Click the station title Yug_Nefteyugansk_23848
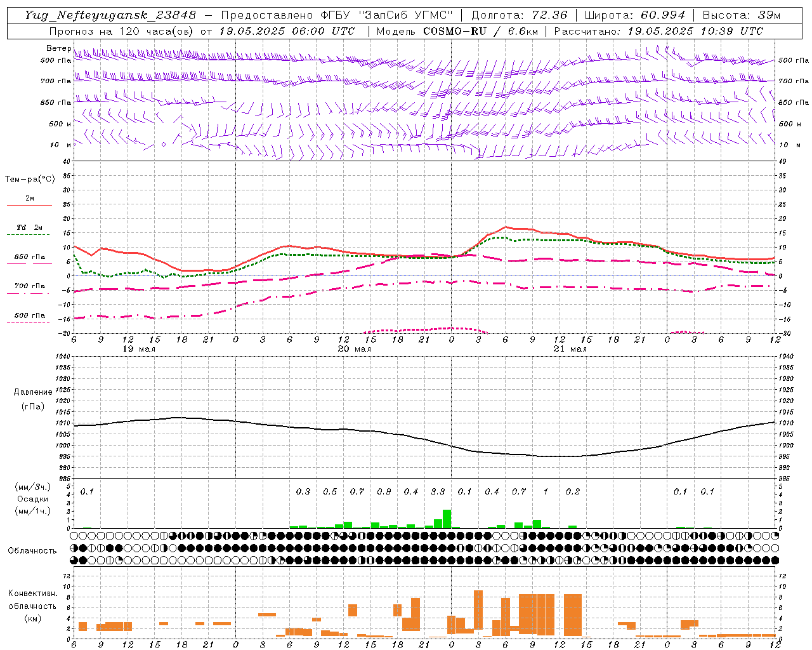Viewport: 812px width, 650px height. pos(110,15)
